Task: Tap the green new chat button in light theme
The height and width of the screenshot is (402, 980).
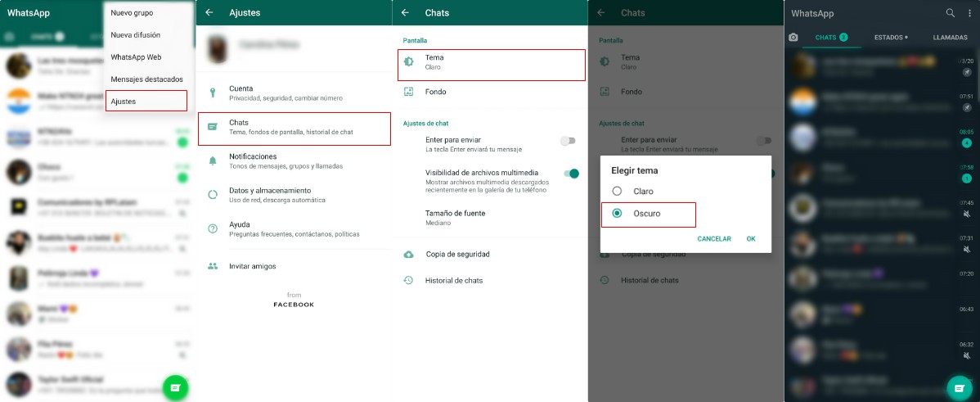Action: click(176, 387)
